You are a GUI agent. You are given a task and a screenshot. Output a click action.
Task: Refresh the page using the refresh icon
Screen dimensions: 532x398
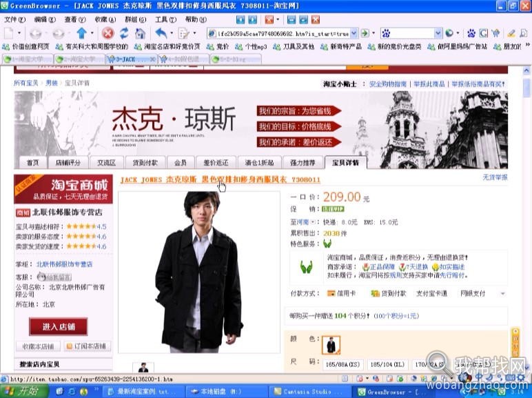tap(124, 33)
